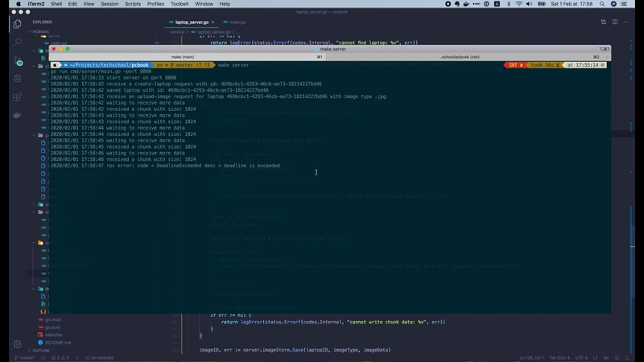This screenshot has height=362, width=644.
Task: Open the Docker view in VS Code activity bar
Action: pyautogui.click(x=17, y=115)
